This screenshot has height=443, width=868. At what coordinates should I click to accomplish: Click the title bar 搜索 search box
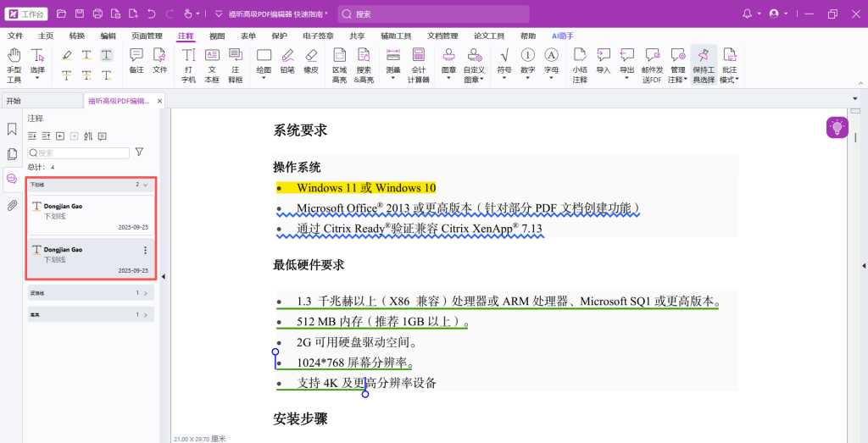pos(433,14)
